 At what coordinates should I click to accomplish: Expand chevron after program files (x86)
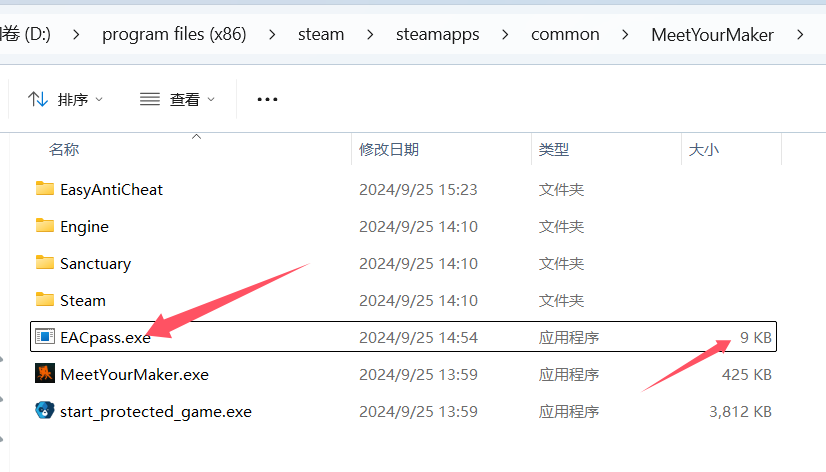click(x=272, y=35)
